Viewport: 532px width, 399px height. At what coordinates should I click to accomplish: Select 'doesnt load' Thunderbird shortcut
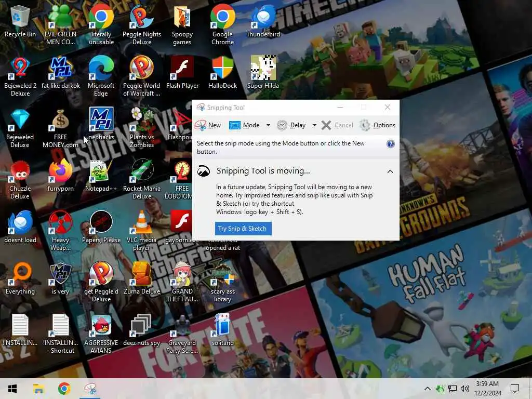click(20, 228)
